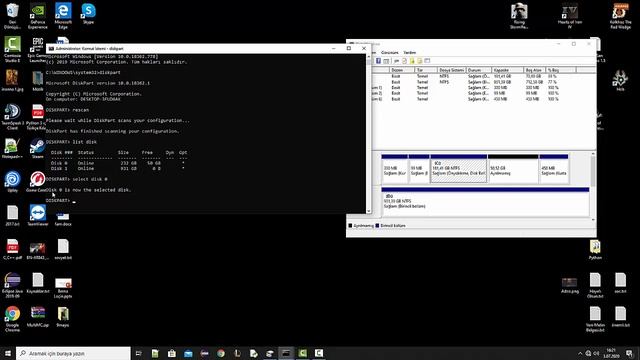Open Epic Games Launcher desktop icon
The width and height of the screenshot is (640, 360).
tap(37, 49)
